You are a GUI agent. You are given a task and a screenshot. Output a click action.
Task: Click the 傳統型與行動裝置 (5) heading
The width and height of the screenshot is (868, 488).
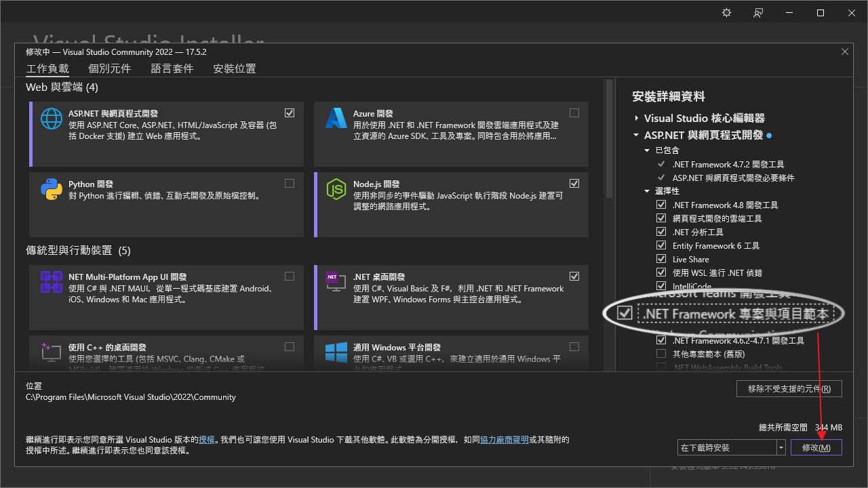[x=78, y=251]
